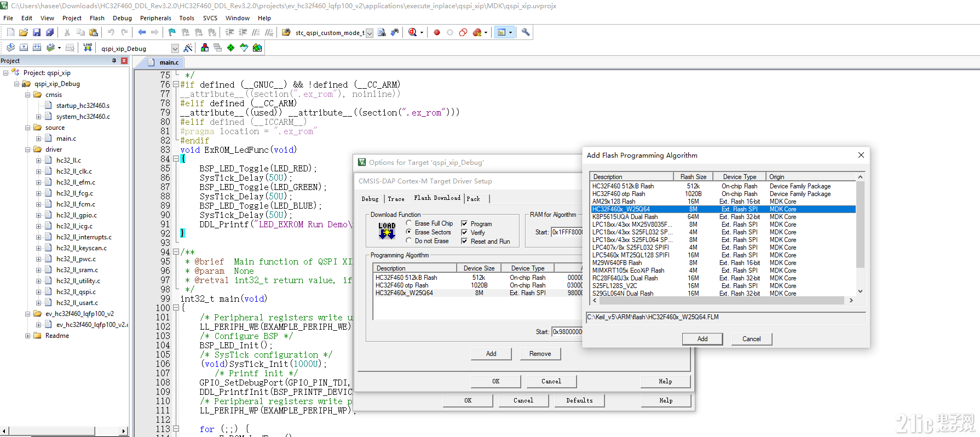Image resolution: width=980 pixels, height=437 pixels.
Task: Save all files with the stacked disks icon
Action: pyautogui.click(x=50, y=32)
